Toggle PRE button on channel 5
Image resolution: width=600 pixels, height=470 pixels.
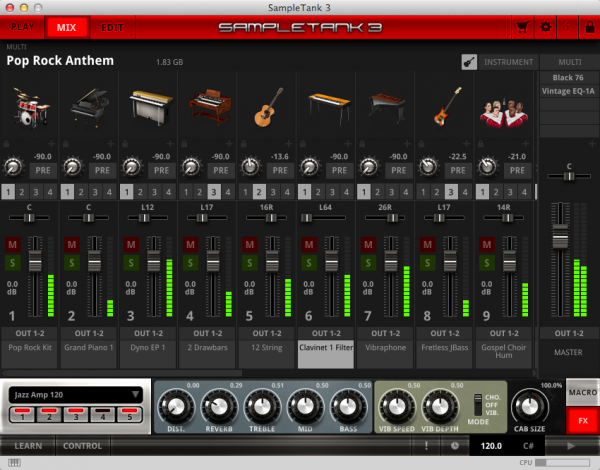click(x=280, y=170)
